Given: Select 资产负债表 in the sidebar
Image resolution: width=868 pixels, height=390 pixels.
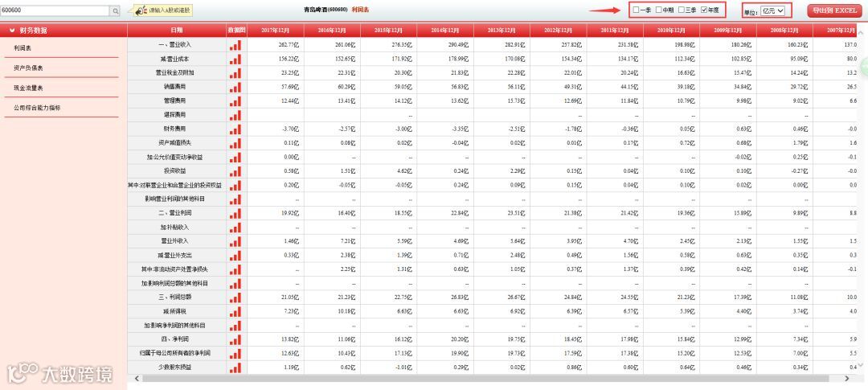Looking at the screenshot, I should [x=28, y=68].
